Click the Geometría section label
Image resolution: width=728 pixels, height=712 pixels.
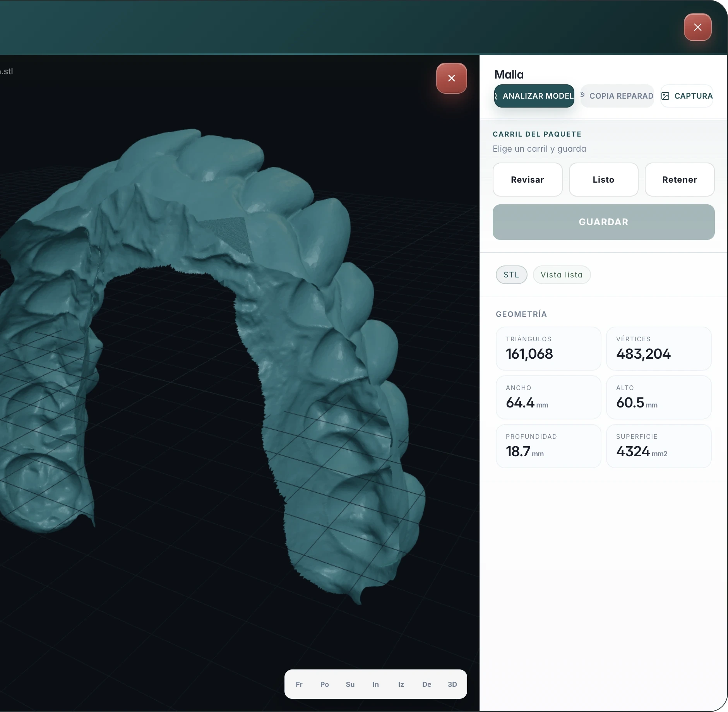click(521, 314)
